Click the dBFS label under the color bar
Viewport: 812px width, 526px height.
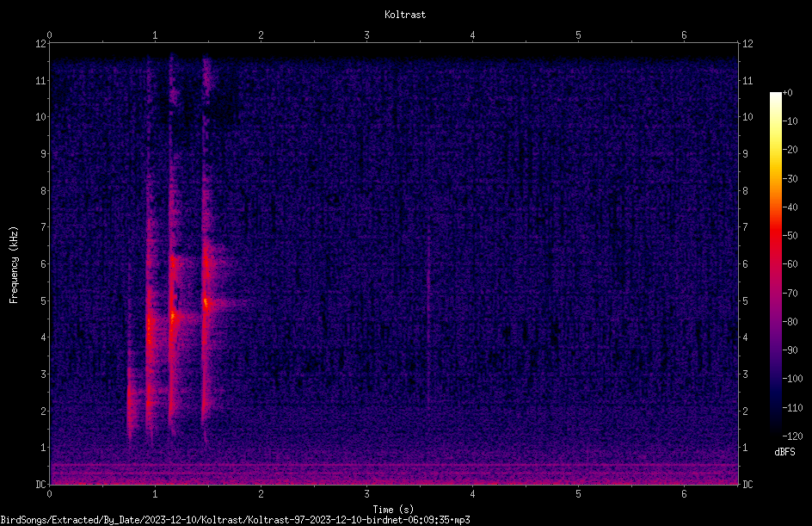(x=784, y=452)
